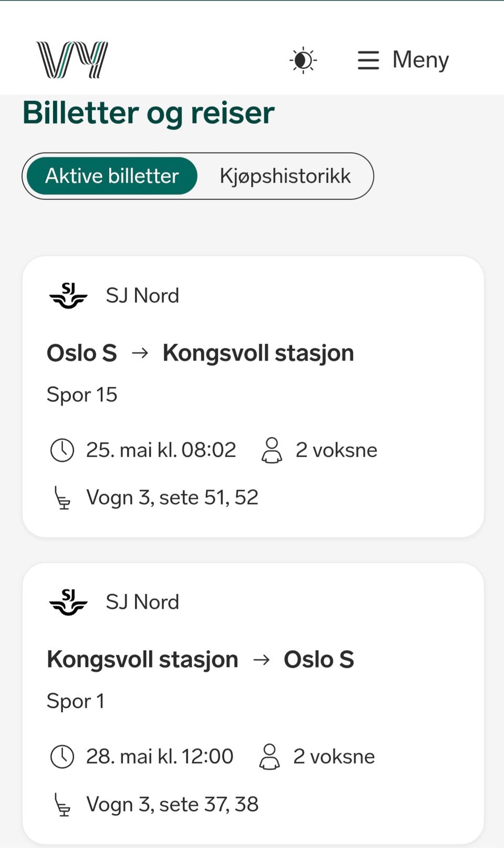Click passenger icon on the 25. mai ticket

pos(271,450)
